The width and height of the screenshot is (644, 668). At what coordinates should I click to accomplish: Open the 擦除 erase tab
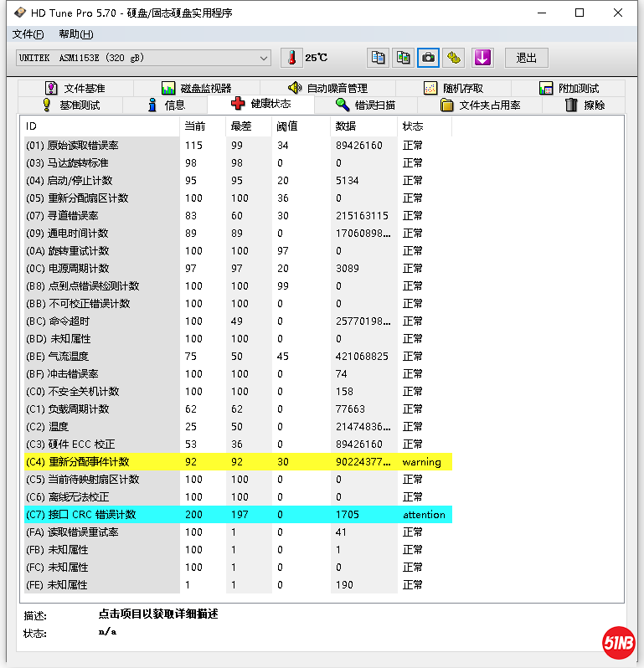click(x=585, y=105)
